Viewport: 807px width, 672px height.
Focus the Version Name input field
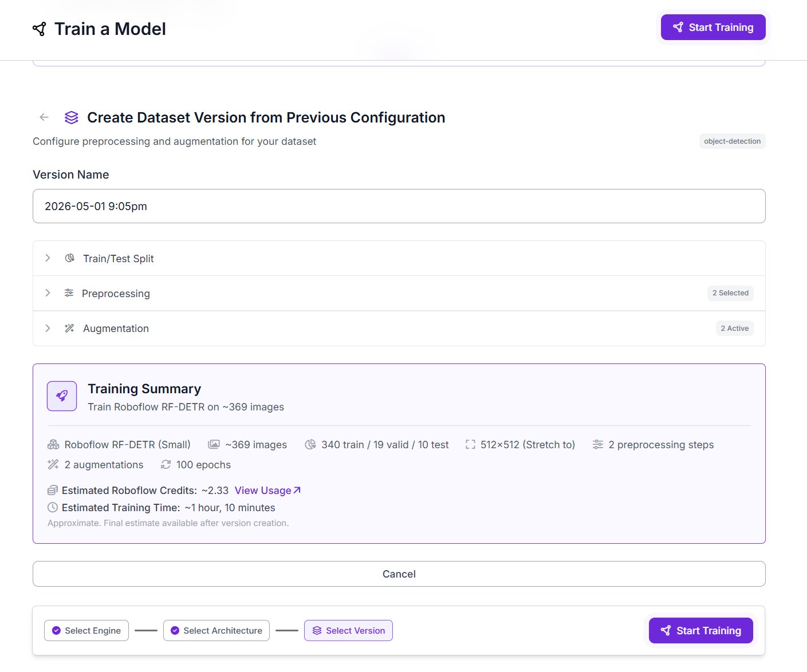[x=399, y=206]
